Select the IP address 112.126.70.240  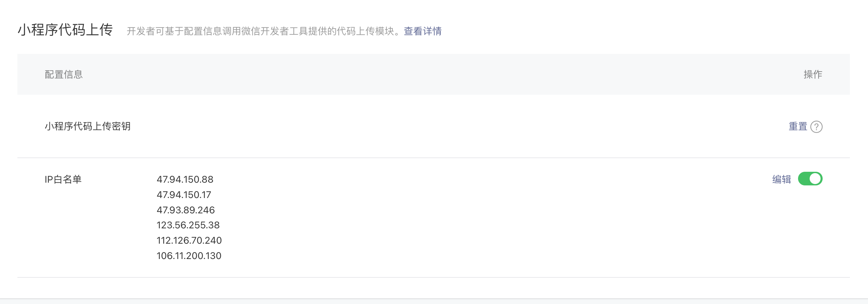[x=189, y=241]
